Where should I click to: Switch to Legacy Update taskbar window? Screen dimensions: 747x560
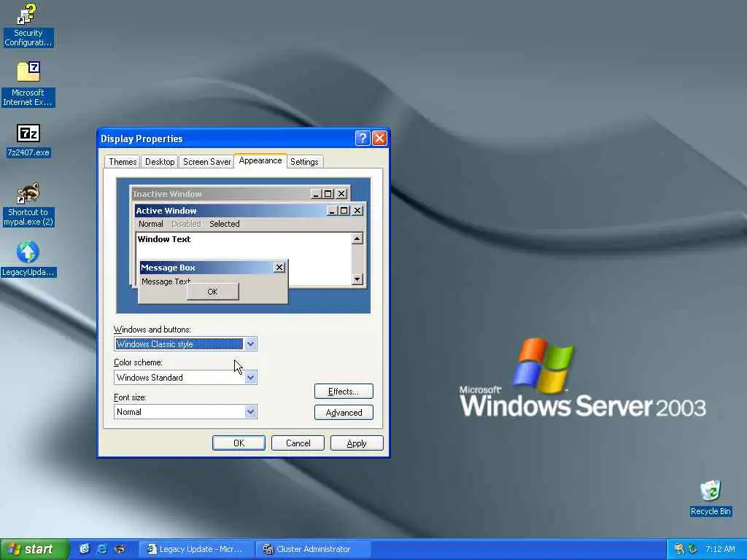click(196, 549)
